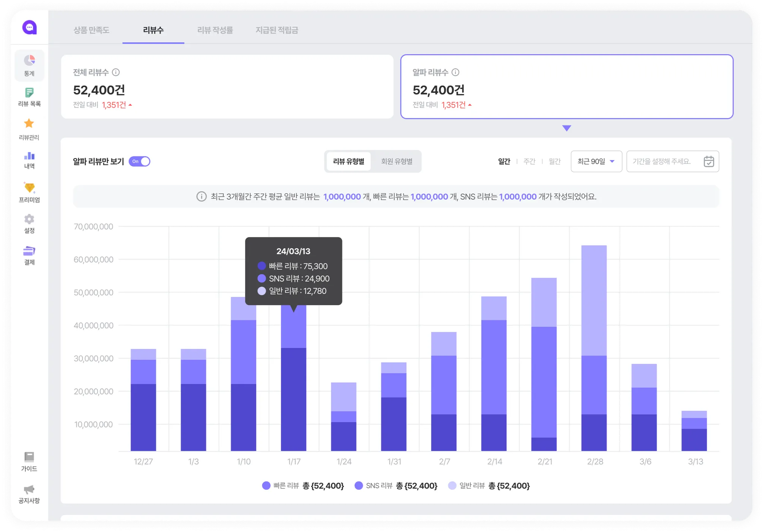Open the calendar date picker icon

pyautogui.click(x=709, y=161)
